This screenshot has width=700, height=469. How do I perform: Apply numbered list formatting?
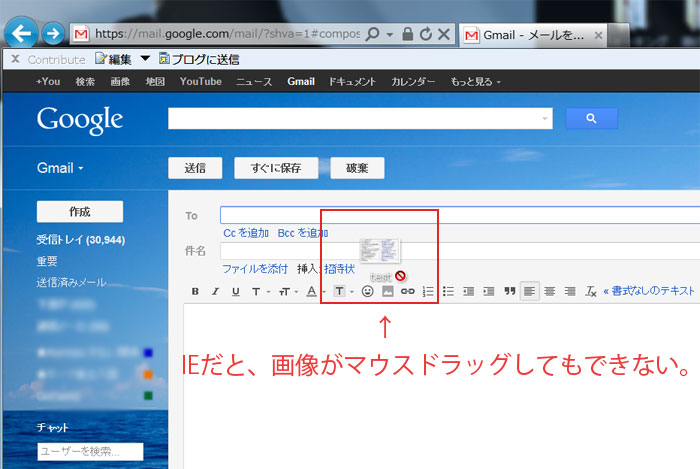(428, 291)
